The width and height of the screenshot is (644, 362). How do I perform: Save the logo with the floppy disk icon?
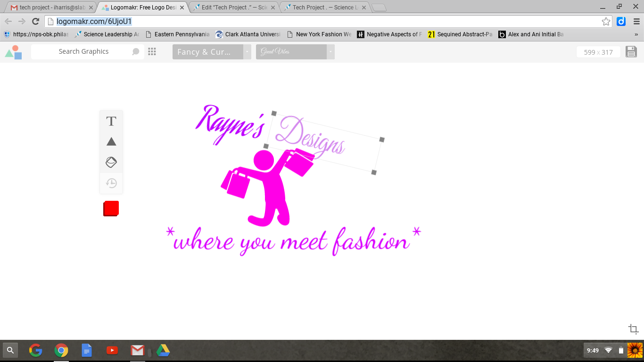click(x=631, y=52)
